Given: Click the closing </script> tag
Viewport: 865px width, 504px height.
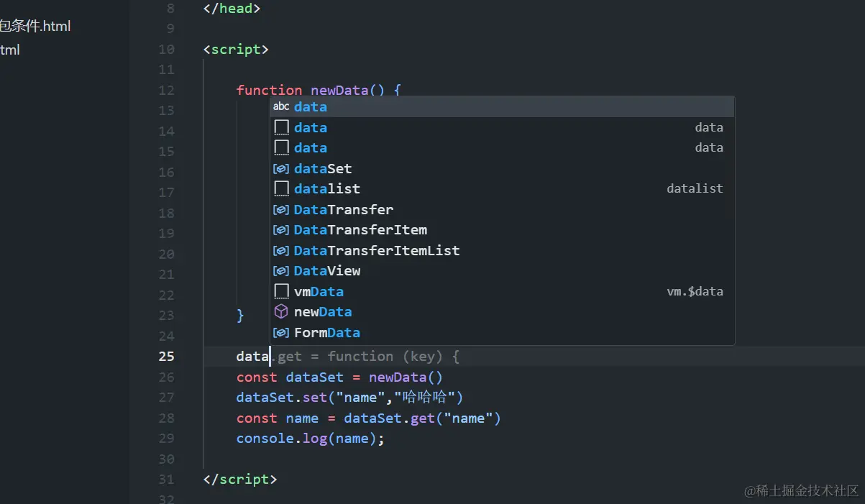Looking at the screenshot, I should coord(240,479).
